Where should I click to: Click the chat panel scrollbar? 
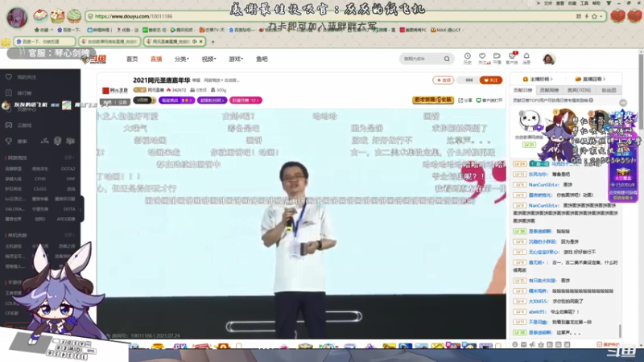coord(620,331)
